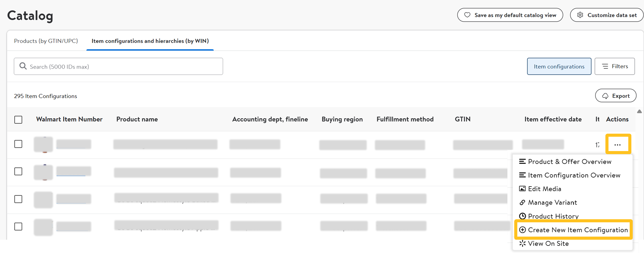Screen dimensions: 644x253
Task: Open Item Configuration Overview menu entry
Action: pos(574,175)
